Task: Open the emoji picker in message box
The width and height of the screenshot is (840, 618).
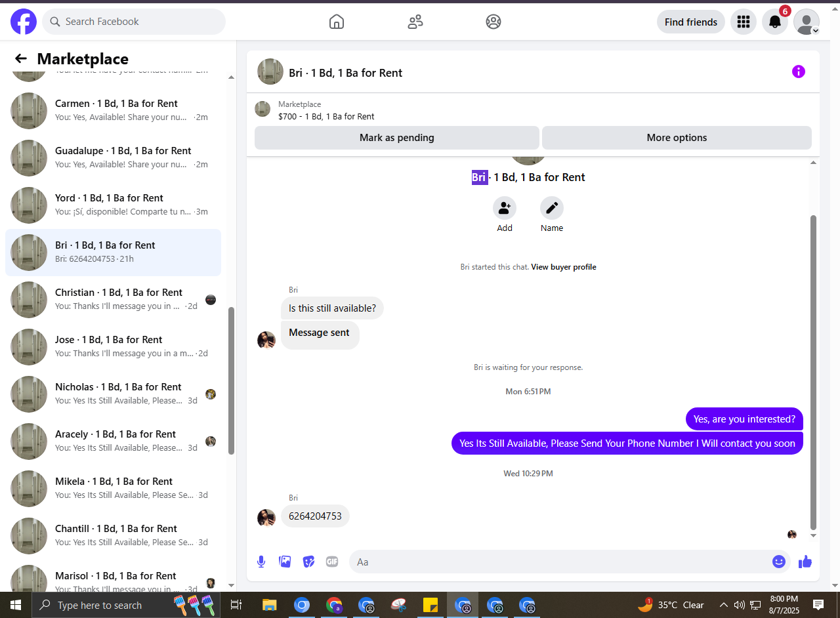Action: point(779,562)
